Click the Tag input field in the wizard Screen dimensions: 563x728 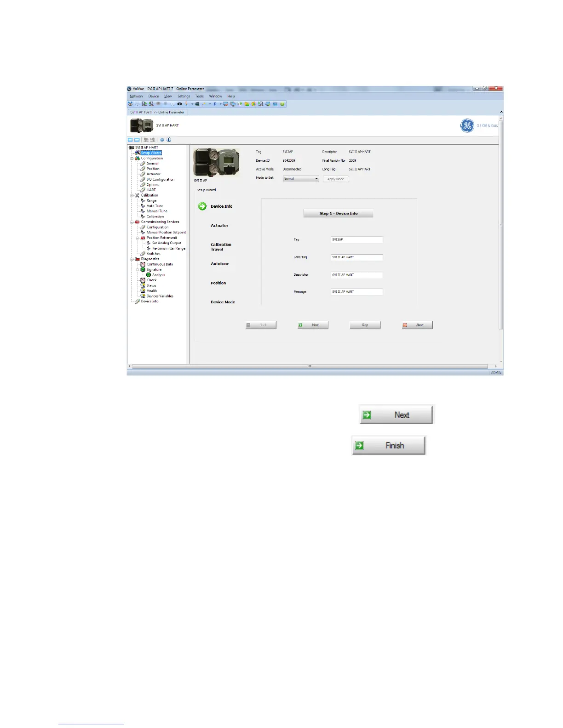[357, 239]
